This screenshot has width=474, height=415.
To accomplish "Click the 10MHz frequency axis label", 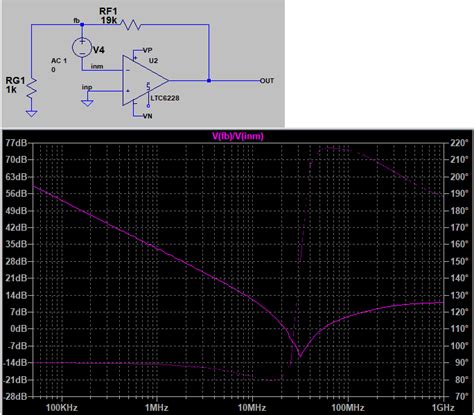I will point(252,407).
